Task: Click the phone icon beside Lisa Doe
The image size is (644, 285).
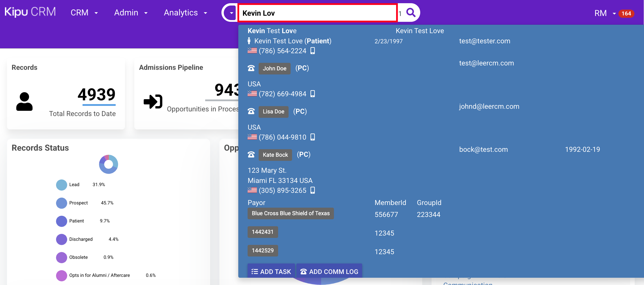Action: [x=251, y=111]
